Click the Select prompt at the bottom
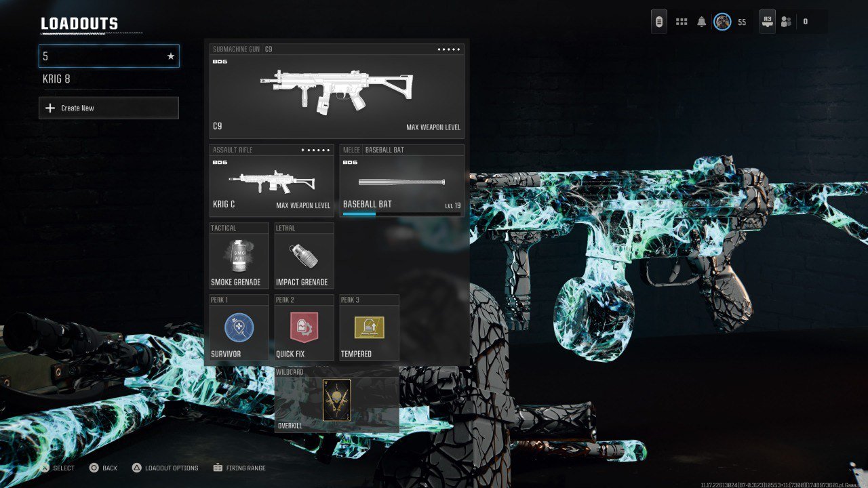The image size is (868, 488). (x=57, y=468)
